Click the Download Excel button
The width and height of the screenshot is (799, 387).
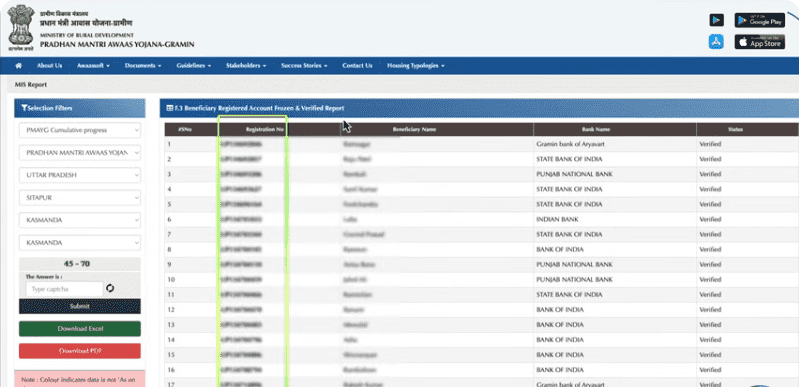click(80, 329)
